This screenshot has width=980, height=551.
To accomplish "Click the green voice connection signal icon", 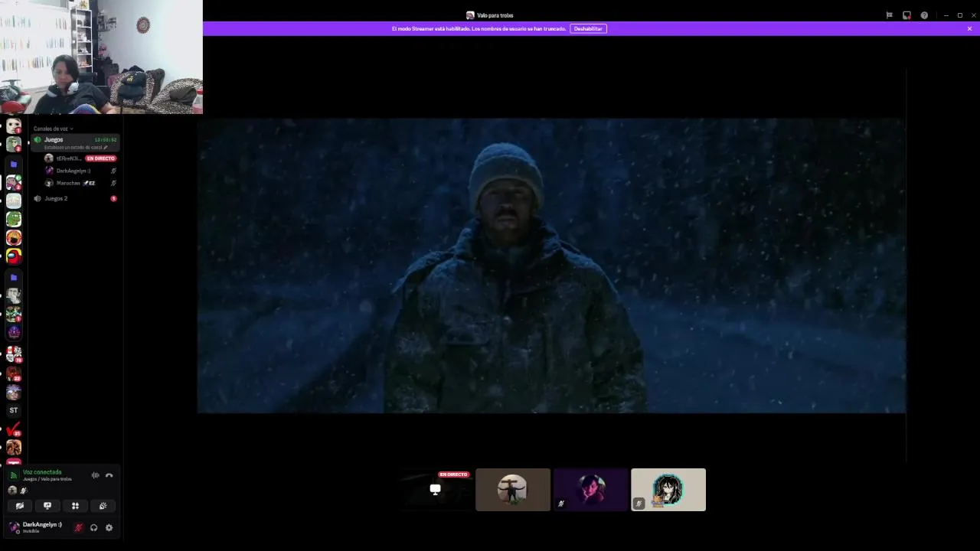I will point(13,475).
